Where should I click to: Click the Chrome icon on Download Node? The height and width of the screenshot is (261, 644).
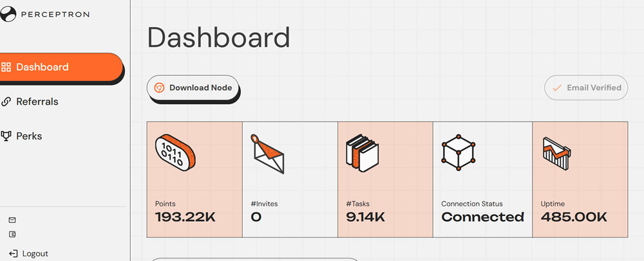coord(159,87)
